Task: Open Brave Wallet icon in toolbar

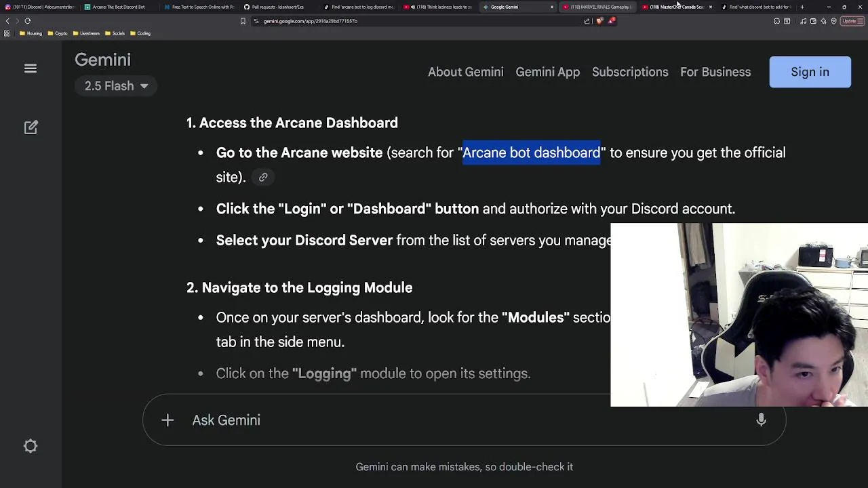Action: pyautogui.click(x=813, y=21)
